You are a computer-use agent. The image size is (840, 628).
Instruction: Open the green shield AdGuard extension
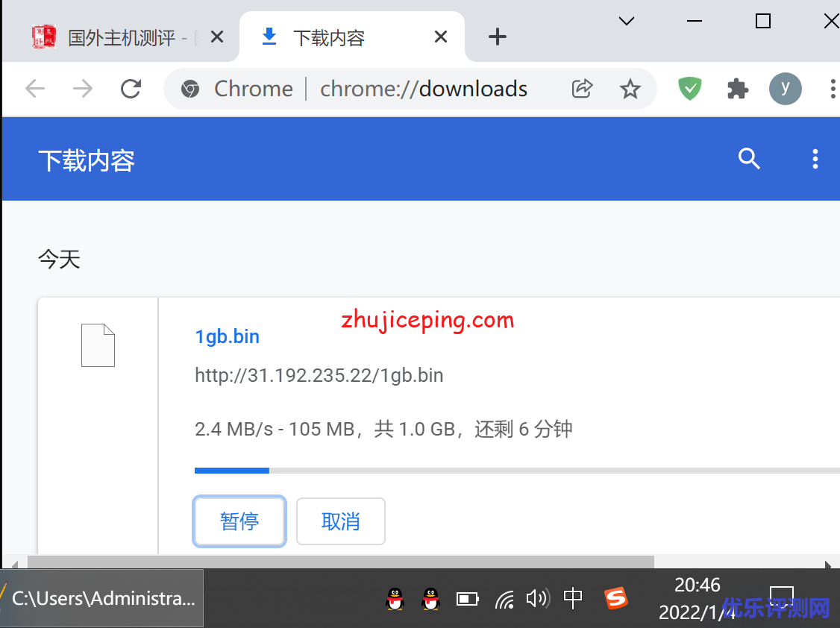(690, 90)
